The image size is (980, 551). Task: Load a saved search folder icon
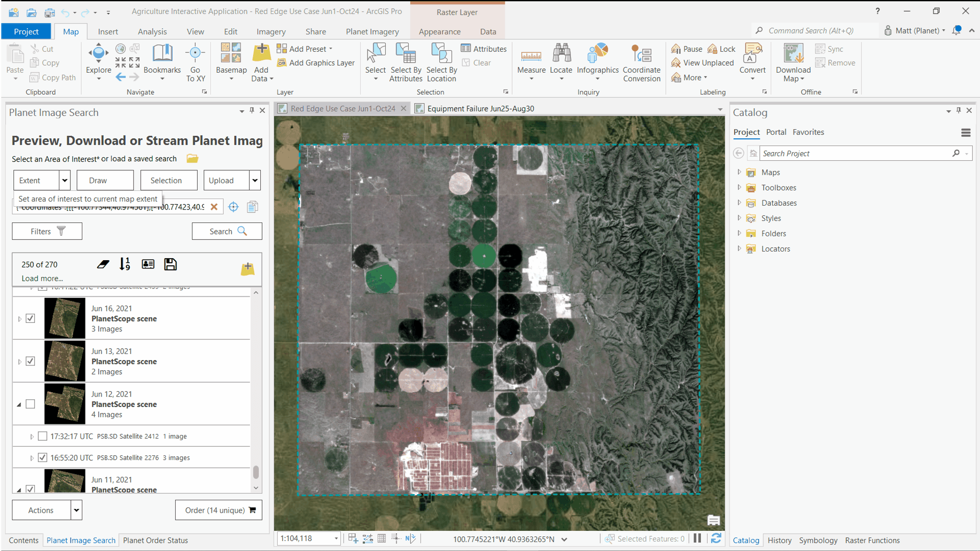pos(192,158)
